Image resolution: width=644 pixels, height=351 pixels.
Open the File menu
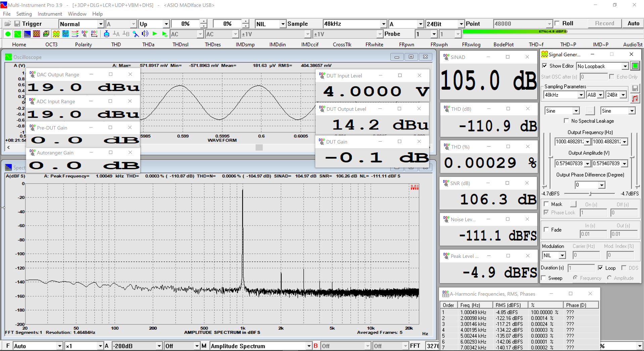7,14
